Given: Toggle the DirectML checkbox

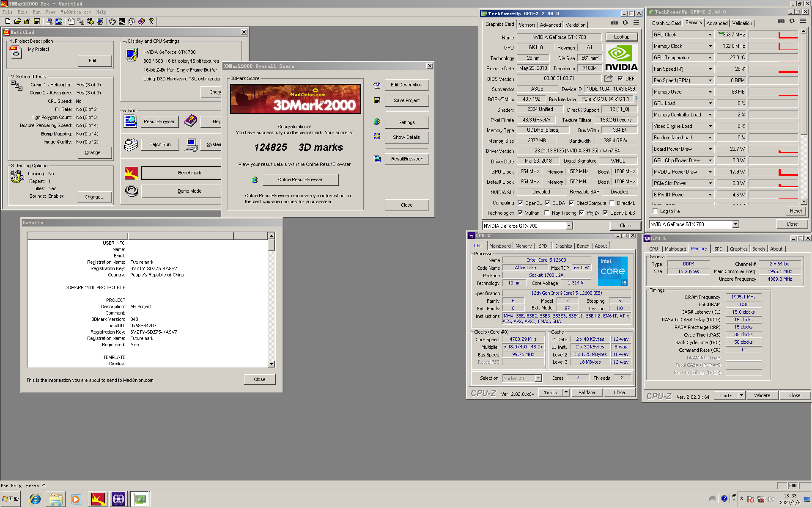Looking at the screenshot, I should tap(612, 203).
